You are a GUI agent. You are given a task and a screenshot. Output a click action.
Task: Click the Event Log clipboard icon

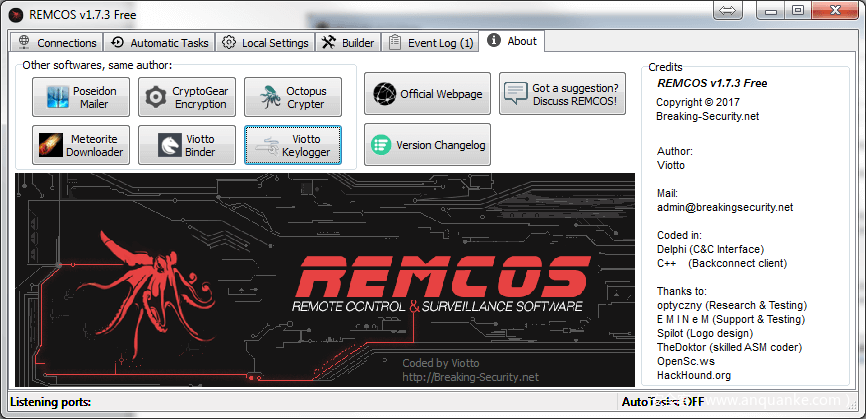coord(394,43)
